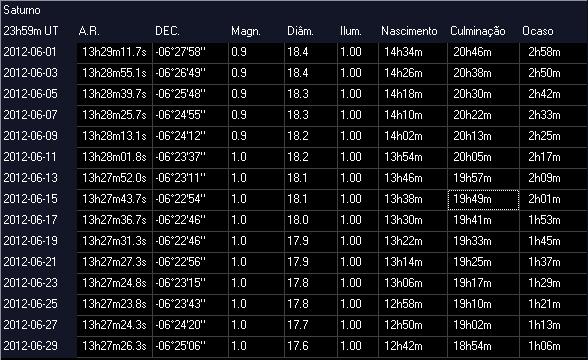588x360 pixels.
Task: Select date row 2012-06-01
Action: (x=30, y=52)
